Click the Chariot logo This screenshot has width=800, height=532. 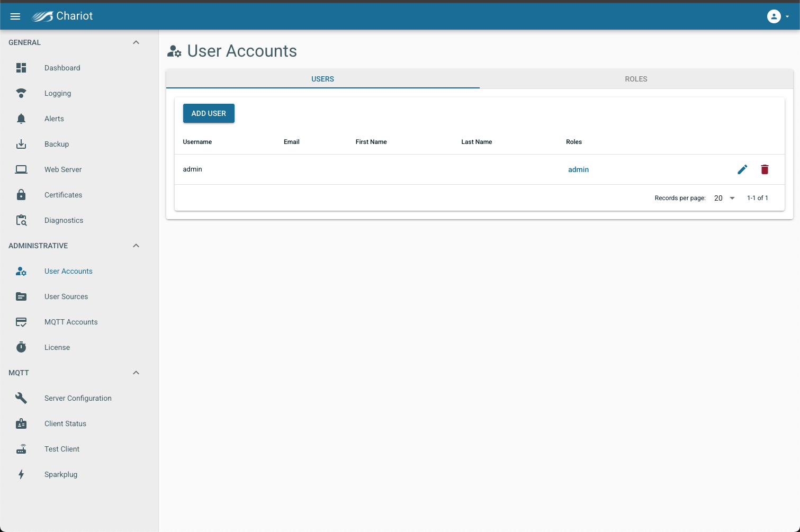[62, 16]
